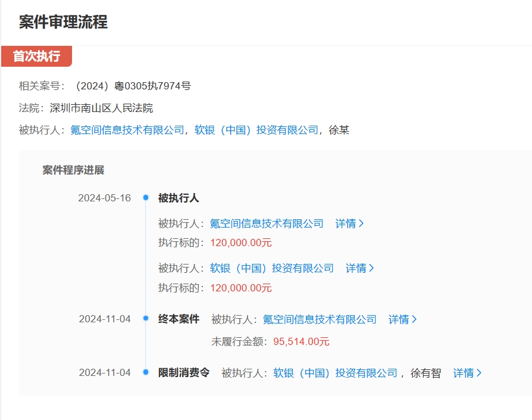Click 软银（中国）投资有限公司 under 2024-05-16 entry
The image size is (532, 420).
(x=272, y=268)
